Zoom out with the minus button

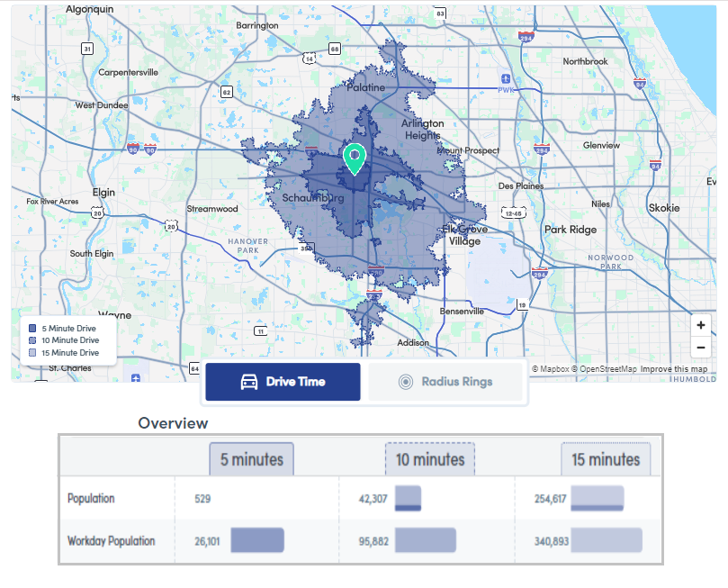coord(701,348)
